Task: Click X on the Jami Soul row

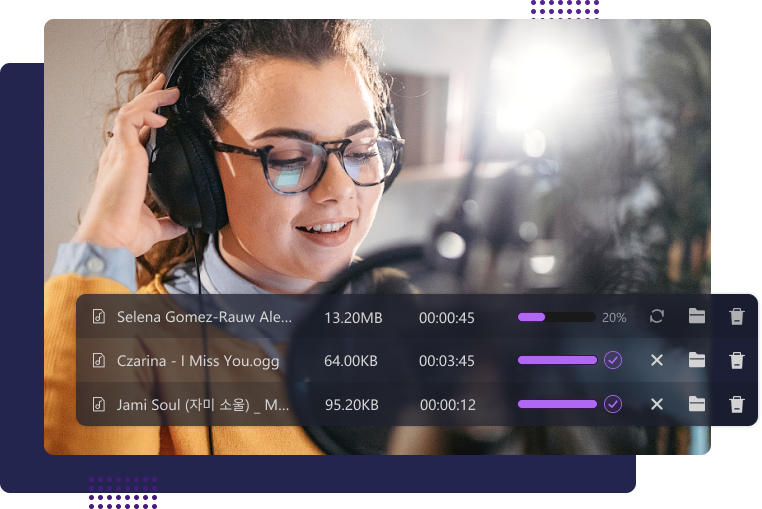Action: click(x=657, y=404)
